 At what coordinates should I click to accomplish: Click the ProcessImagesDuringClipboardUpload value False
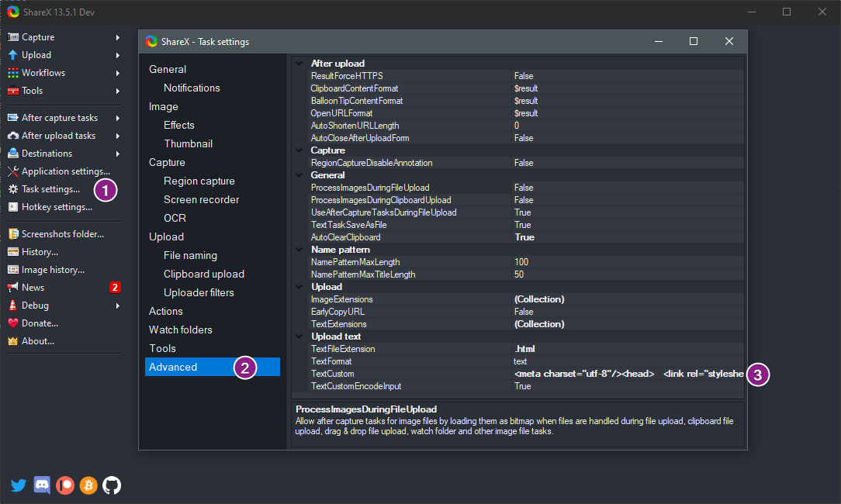click(x=524, y=200)
